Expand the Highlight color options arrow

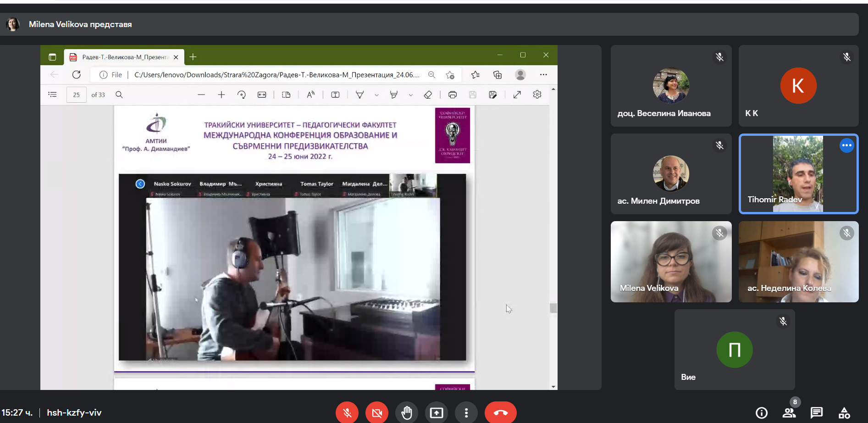pyautogui.click(x=410, y=95)
